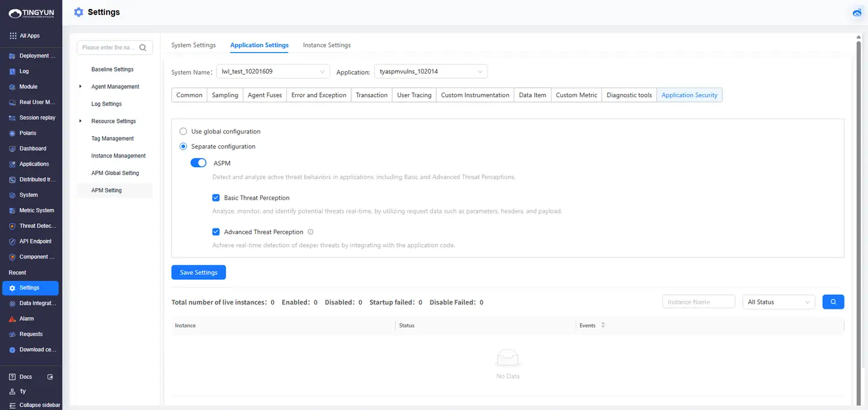
Task: Click the info icon beside Advanced Threat Perception
Action: (x=310, y=232)
